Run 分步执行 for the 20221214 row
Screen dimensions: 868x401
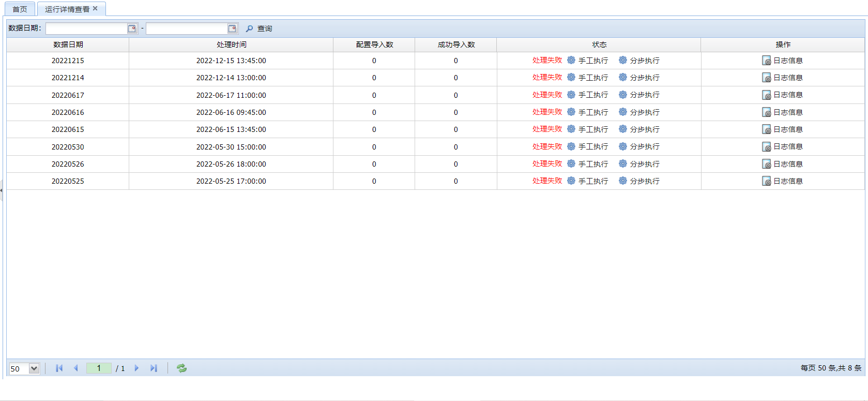tap(639, 78)
